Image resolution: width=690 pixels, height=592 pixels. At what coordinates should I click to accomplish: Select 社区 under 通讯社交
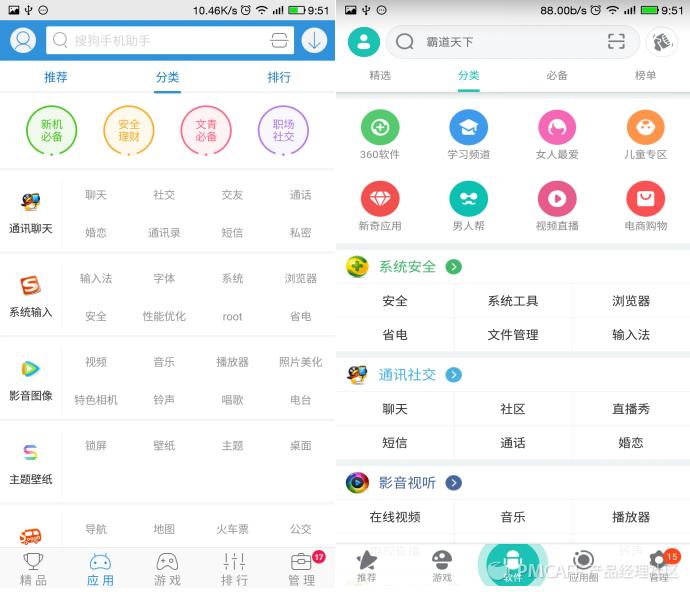[x=513, y=409]
